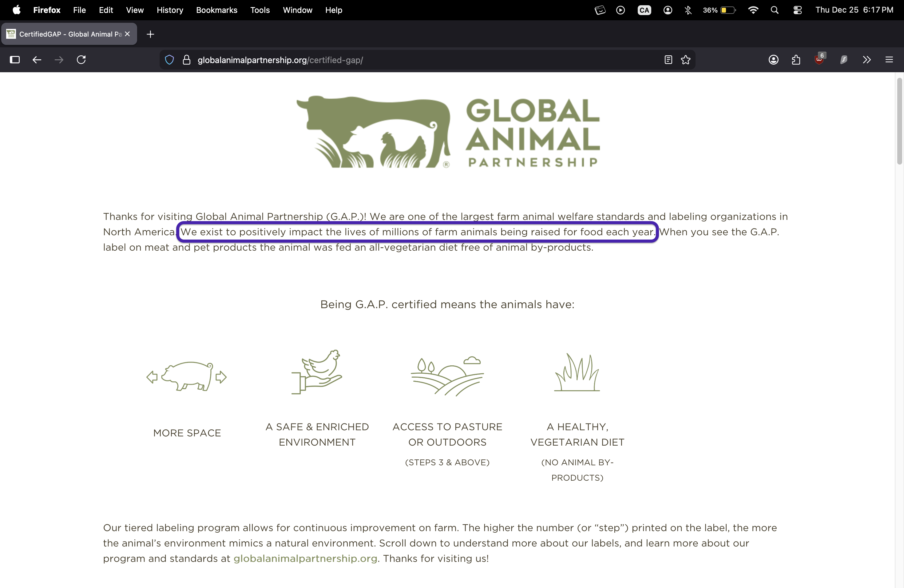This screenshot has width=904, height=588.
Task: Reload the current page
Action: coord(81,60)
